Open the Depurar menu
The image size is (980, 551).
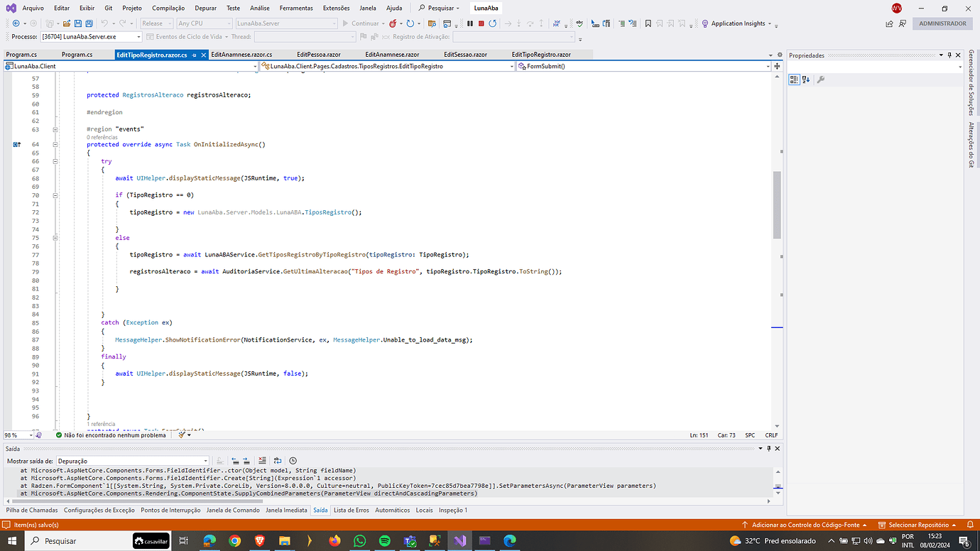205,8
